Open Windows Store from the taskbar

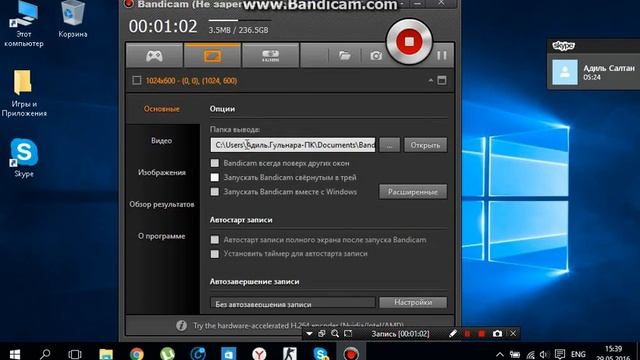click(229, 353)
